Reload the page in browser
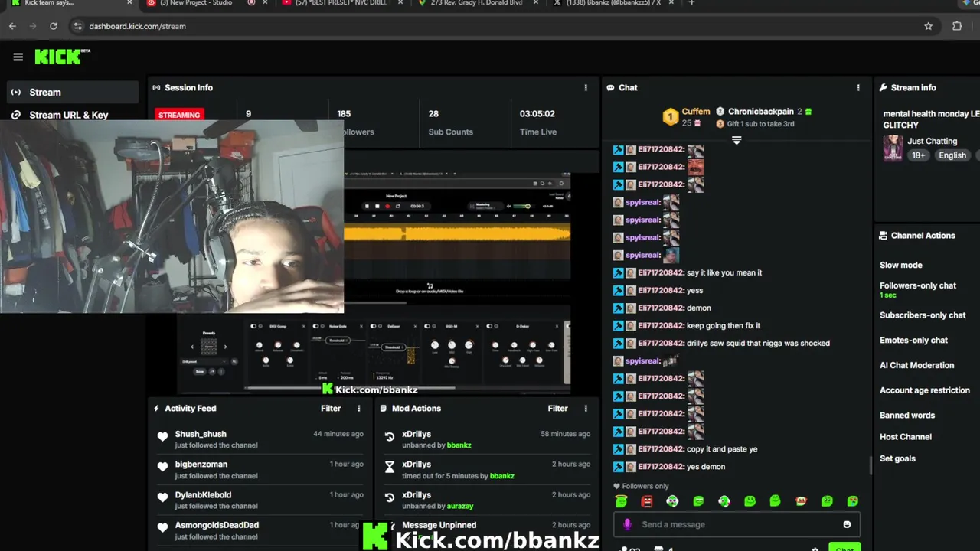The height and width of the screenshot is (551, 980). (x=53, y=26)
